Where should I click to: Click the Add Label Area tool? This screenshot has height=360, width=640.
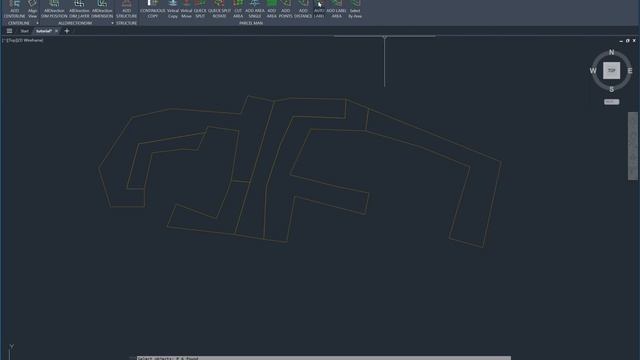click(x=336, y=9)
